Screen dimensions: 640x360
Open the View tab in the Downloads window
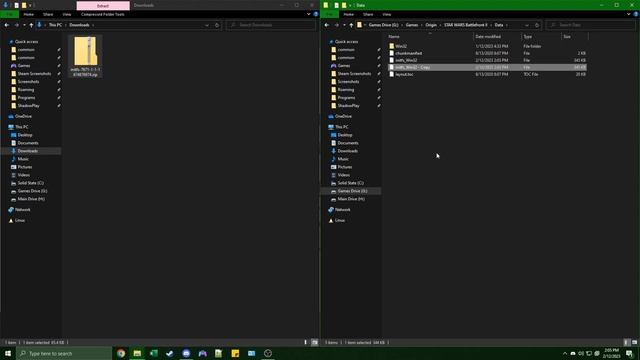[67, 14]
